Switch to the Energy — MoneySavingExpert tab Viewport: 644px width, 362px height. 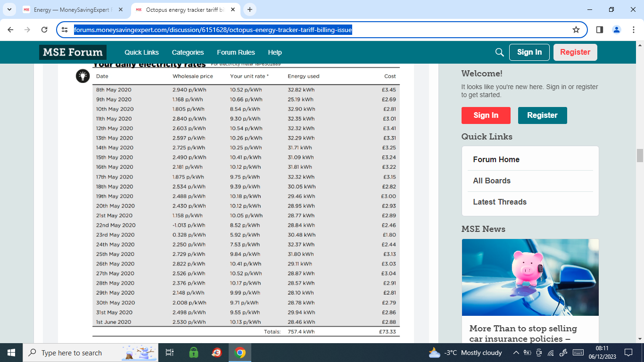coord(73,9)
